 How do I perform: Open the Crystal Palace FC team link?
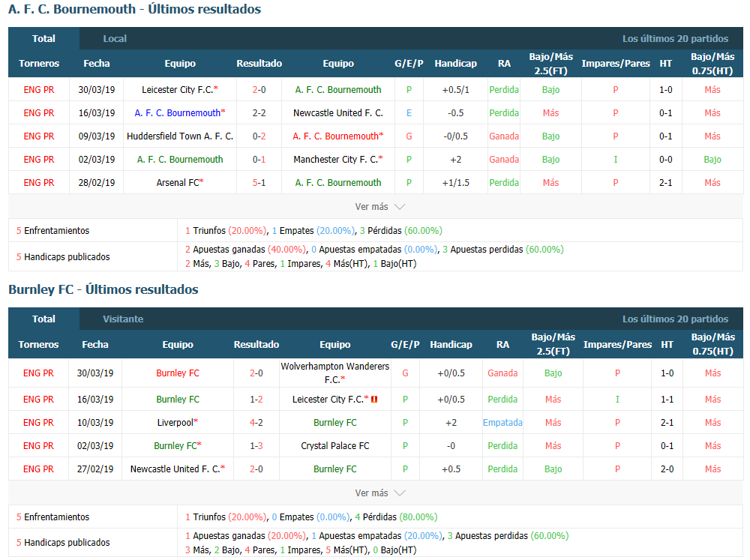point(334,446)
